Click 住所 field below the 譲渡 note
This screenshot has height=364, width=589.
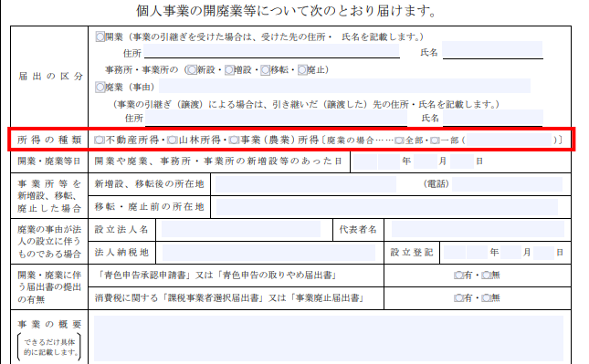tap(276, 118)
